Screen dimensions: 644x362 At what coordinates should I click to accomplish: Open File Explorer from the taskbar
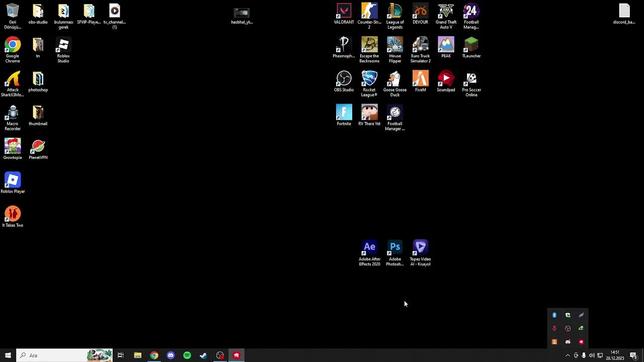point(137,355)
